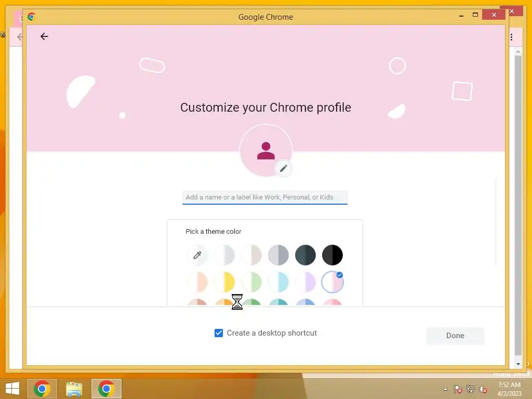Click the background window vertical scrollbar
This screenshot has height=399, width=532.
point(518,205)
